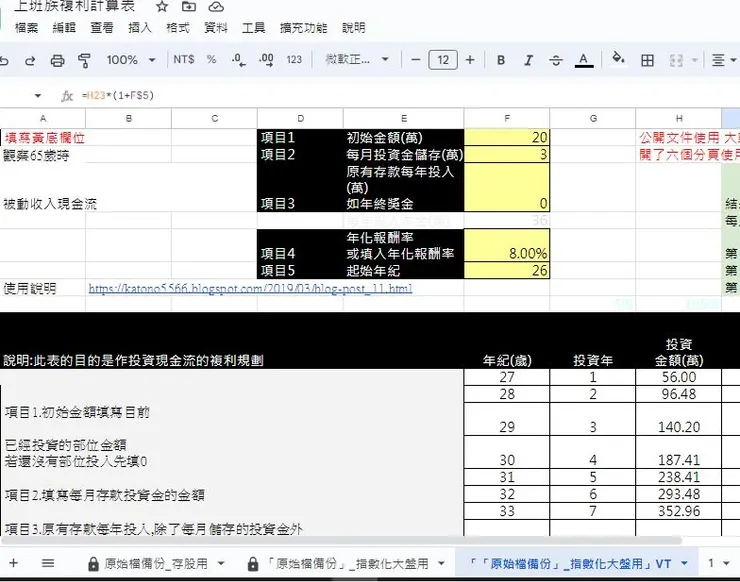Select the 8.00% annual return cell
The width and height of the screenshot is (740, 582).
coord(507,245)
